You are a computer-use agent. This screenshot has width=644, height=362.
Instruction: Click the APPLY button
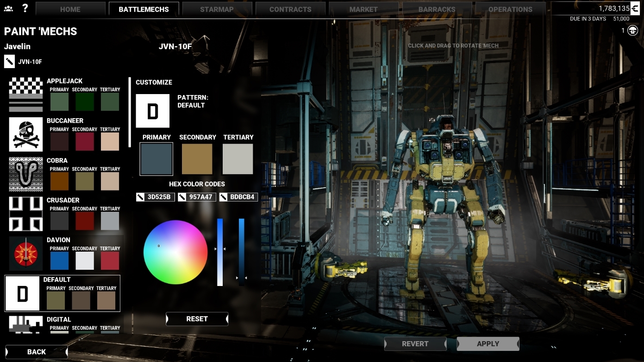(x=488, y=343)
